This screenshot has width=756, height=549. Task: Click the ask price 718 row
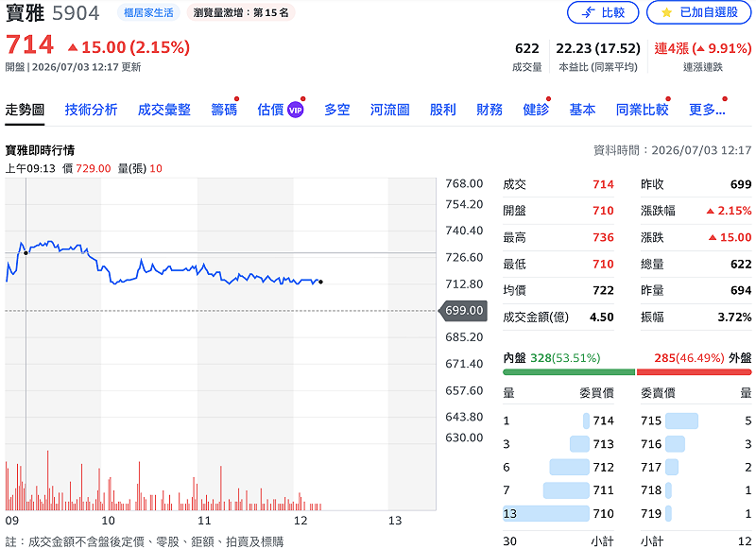point(696,490)
